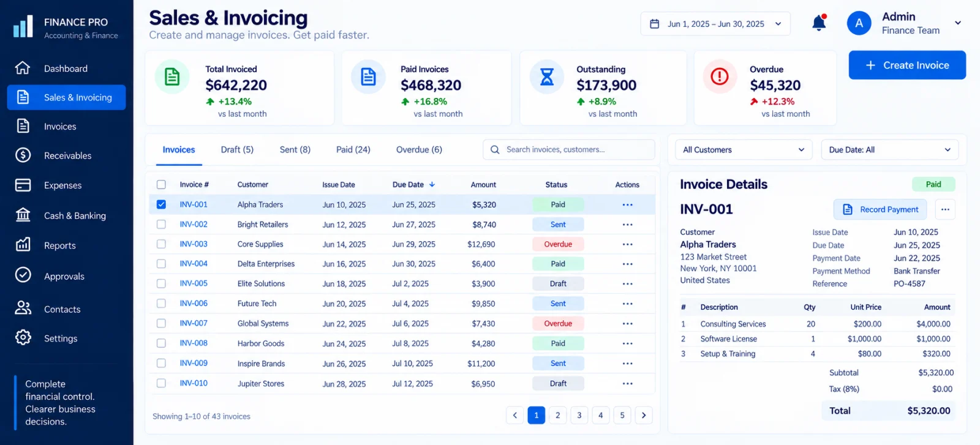The image size is (980, 445).
Task: Go to page 3 of invoices
Action: click(x=579, y=415)
